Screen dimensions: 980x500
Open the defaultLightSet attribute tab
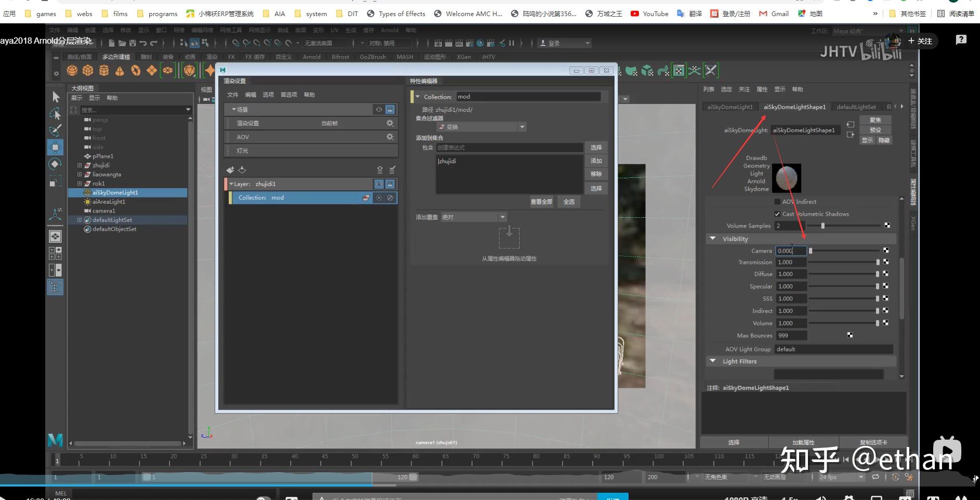[x=856, y=107]
